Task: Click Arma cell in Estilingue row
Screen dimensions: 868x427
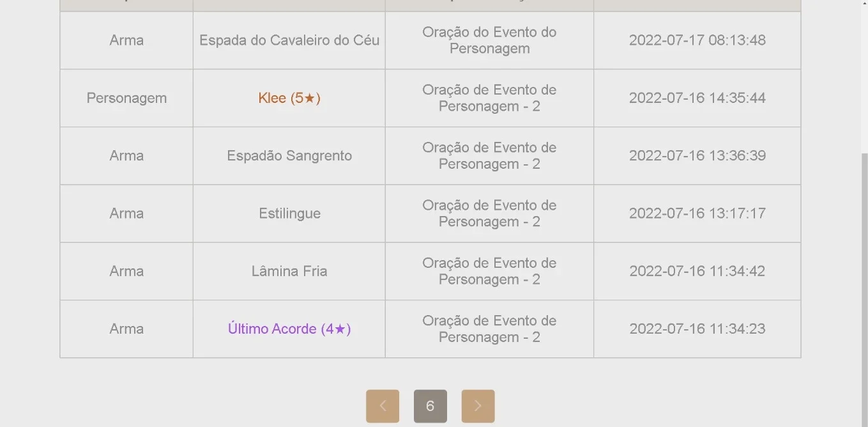Action: tap(126, 213)
